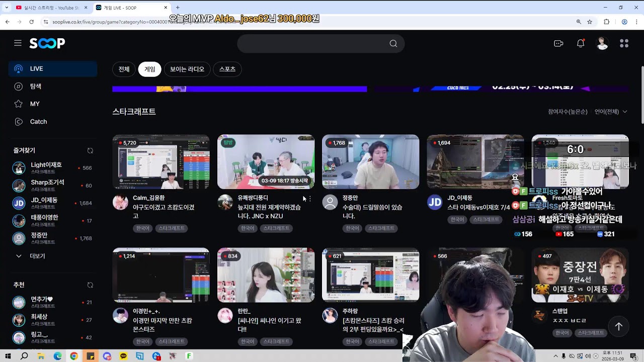Select the 전체 category filter
644x362 pixels.
click(124, 69)
